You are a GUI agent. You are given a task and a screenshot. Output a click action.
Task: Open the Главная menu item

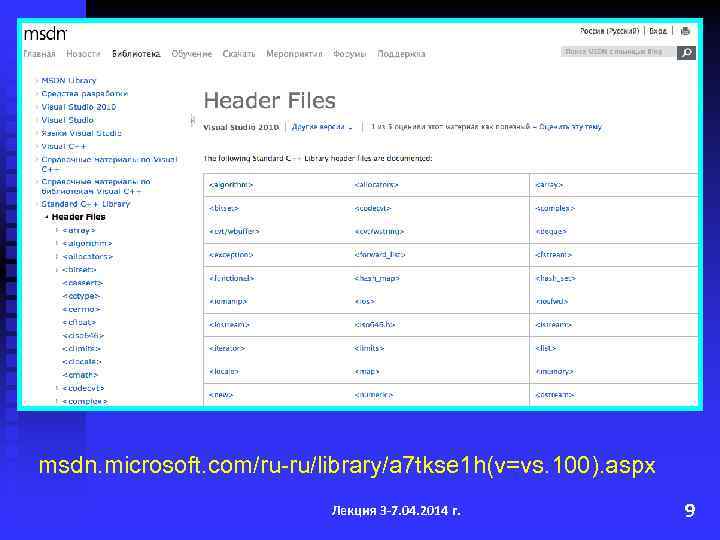point(39,54)
